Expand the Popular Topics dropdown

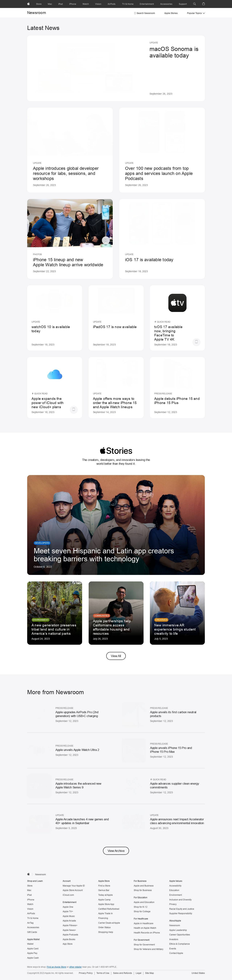pos(196,13)
